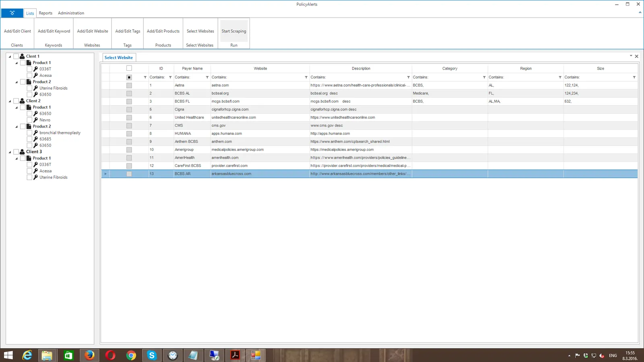The width and height of the screenshot is (644, 362).
Task: Collapse Product 1 under Client 3
Action: (x=17, y=158)
